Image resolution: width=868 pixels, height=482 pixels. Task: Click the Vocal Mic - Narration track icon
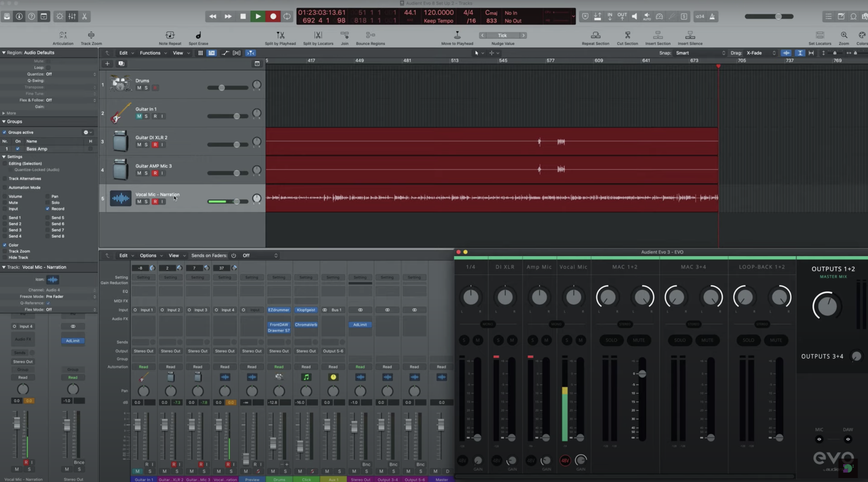click(x=120, y=198)
